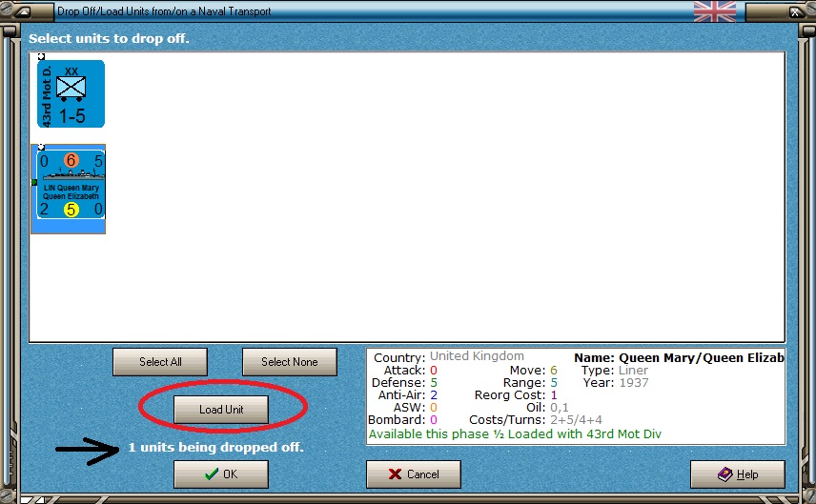Click 'Available this phase' green status line
The image size is (816, 504).
(515, 434)
